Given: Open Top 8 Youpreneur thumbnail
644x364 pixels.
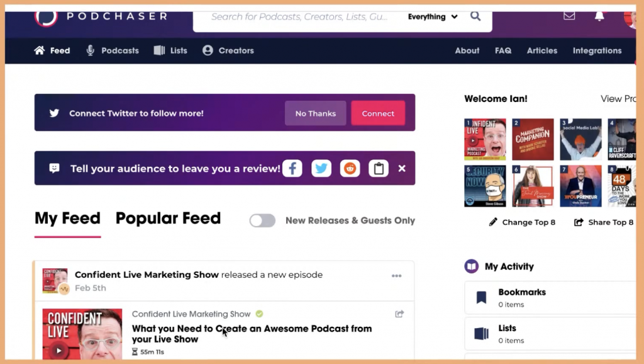Looking at the screenshot, I should tap(580, 186).
